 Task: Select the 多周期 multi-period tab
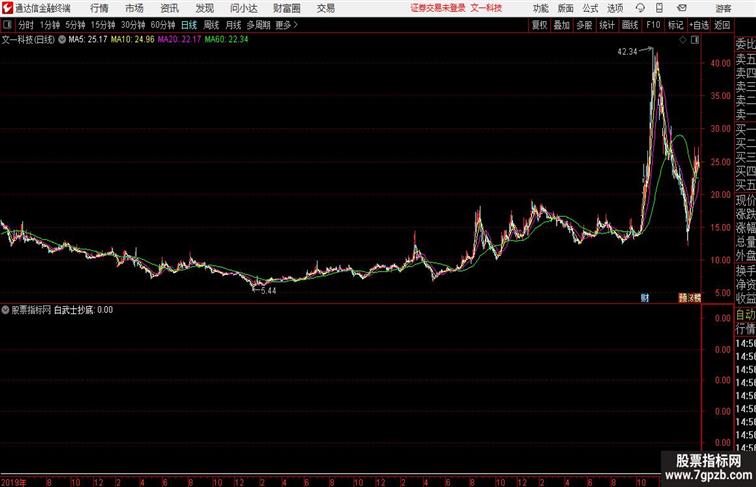coord(258,25)
